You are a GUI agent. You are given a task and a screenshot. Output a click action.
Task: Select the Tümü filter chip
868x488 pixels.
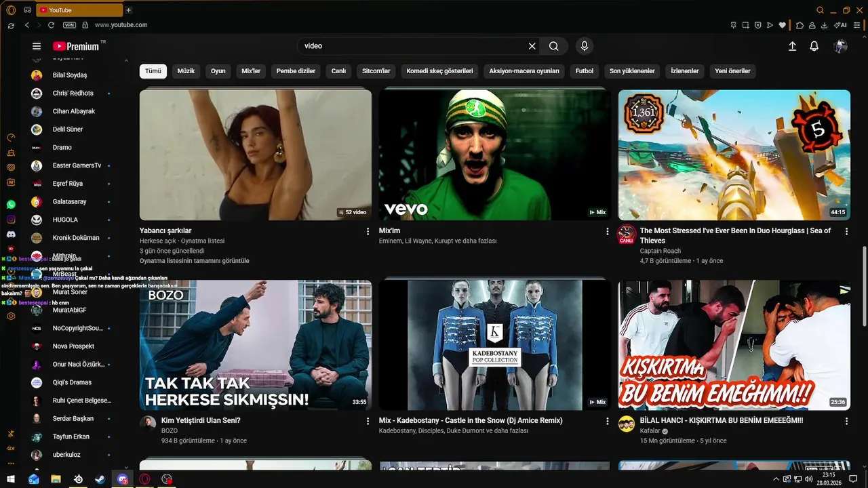tap(153, 70)
